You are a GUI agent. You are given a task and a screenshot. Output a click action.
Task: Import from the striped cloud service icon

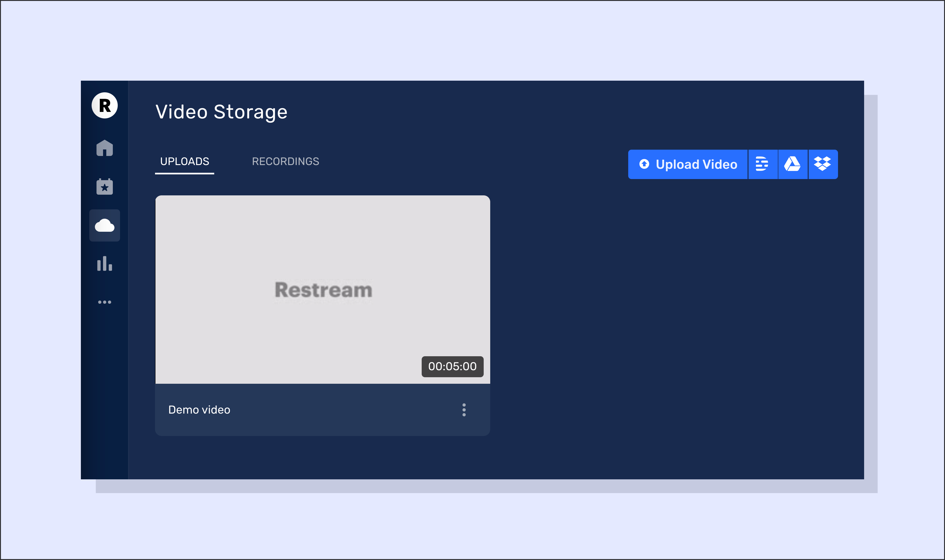coord(763,164)
